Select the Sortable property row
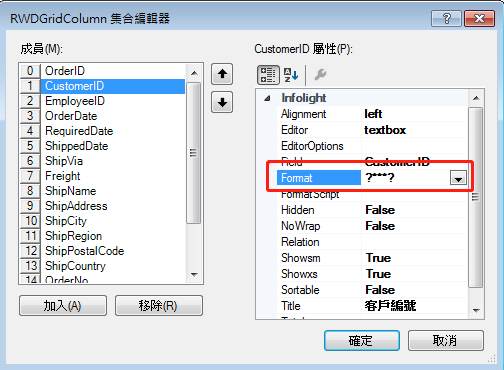Screen dimensions: 504x370 pos(372,290)
